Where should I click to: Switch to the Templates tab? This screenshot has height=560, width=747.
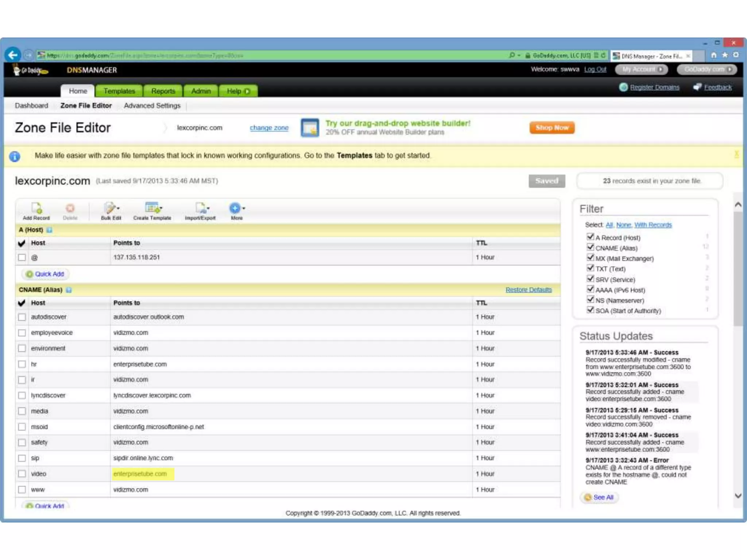(x=119, y=91)
